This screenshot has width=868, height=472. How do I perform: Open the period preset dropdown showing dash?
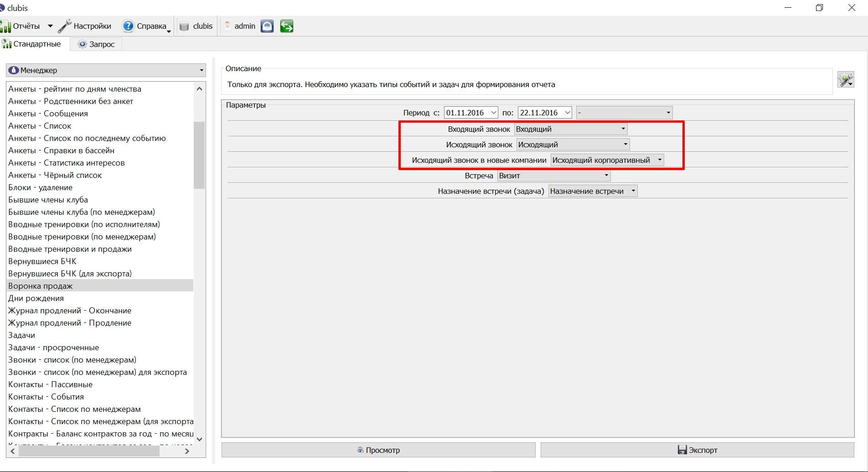pyautogui.click(x=625, y=113)
